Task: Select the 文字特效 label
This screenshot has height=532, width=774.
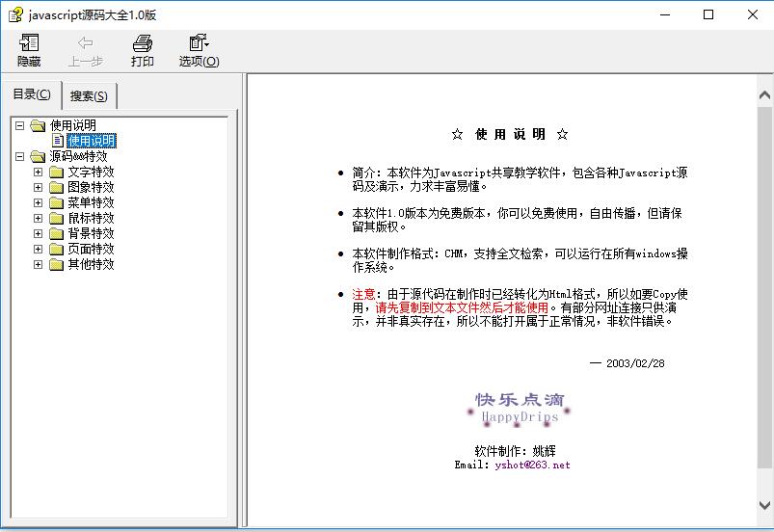Action: [91, 172]
